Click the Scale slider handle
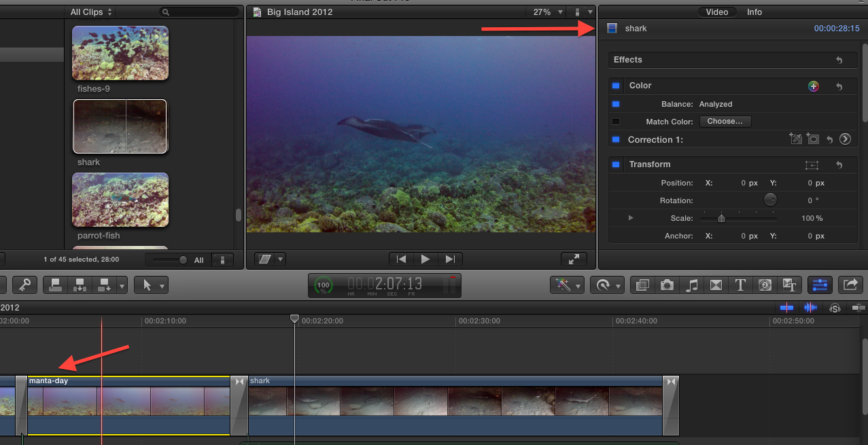The image size is (868, 445). [x=721, y=218]
